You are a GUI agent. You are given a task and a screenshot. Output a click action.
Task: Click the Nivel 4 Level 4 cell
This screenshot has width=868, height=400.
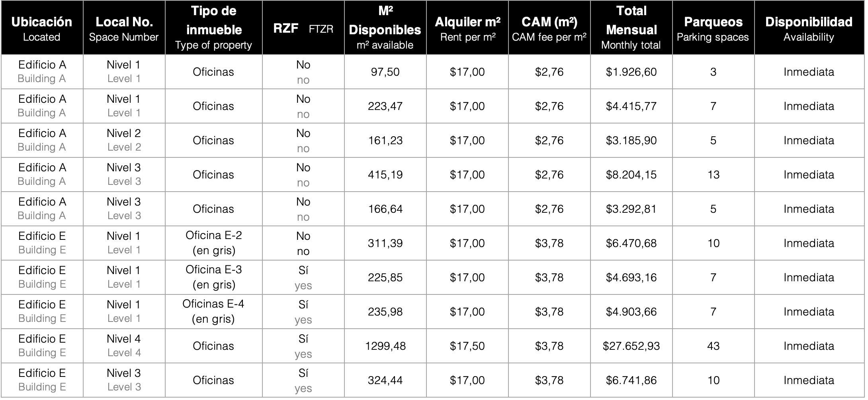click(x=124, y=346)
